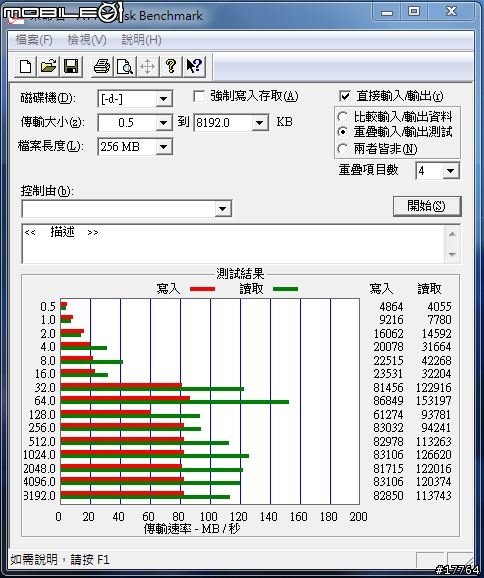Screen dimensions: 484x578
Task: Click the 傳輸速率 - MB / 秒 axis label
Action: (x=192, y=529)
